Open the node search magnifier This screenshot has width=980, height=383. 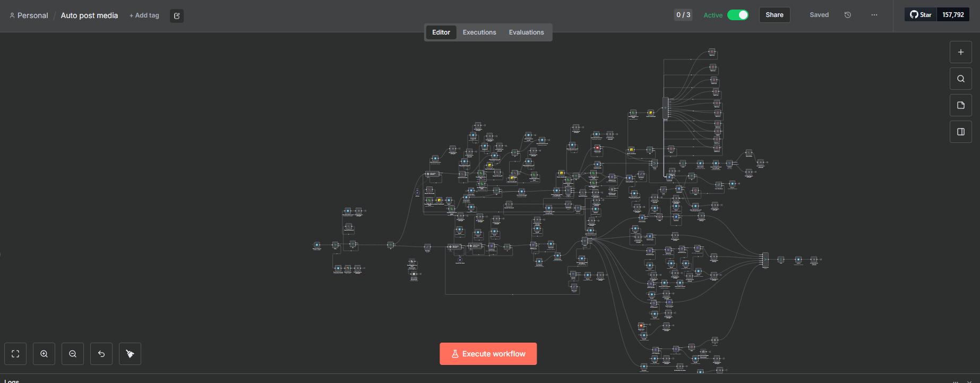pyautogui.click(x=960, y=79)
